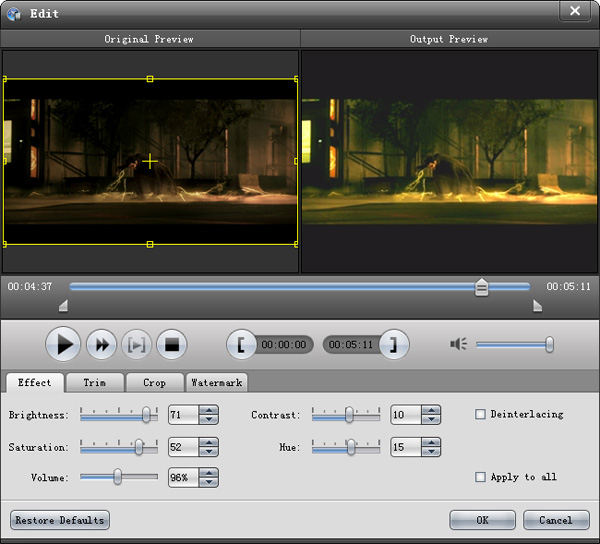Open the Crop tab
The height and width of the screenshot is (544, 600).
155,383
